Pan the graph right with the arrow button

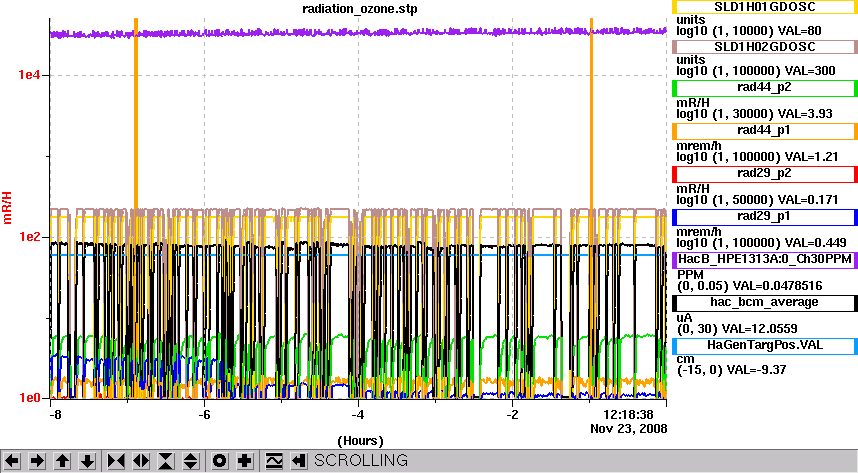point(37,461)
